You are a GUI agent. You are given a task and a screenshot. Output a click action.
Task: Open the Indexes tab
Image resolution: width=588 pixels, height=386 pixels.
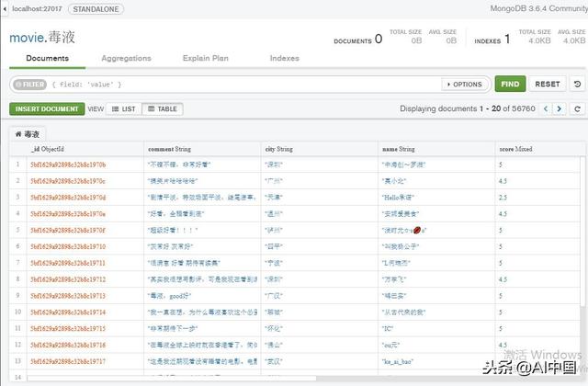285,58
